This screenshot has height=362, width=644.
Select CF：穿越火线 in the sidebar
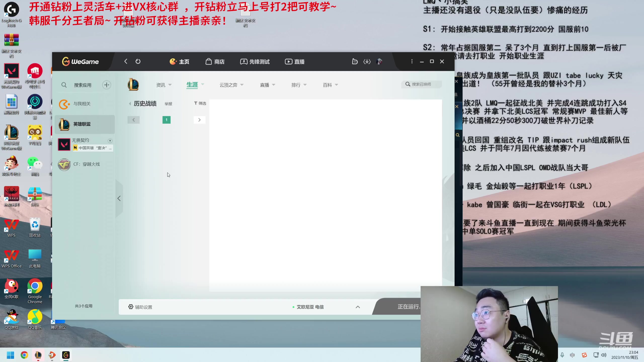coord(85,164)
